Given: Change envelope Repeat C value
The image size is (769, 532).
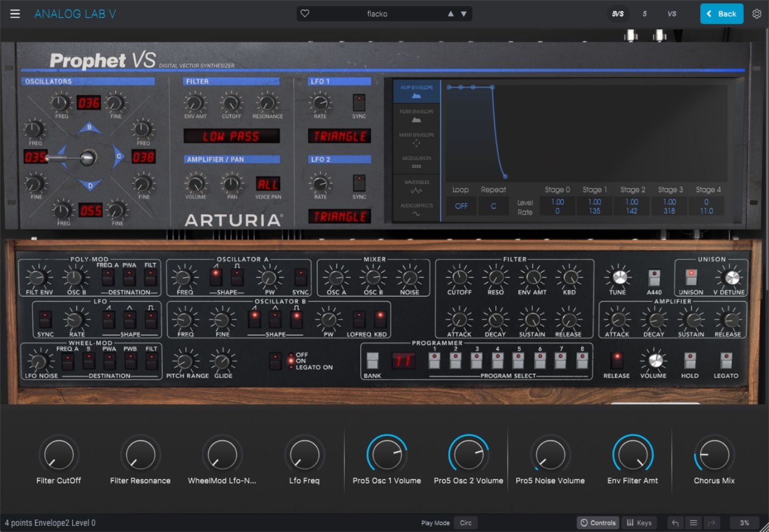Looking at the screenshot, I should tap(493, 206).
